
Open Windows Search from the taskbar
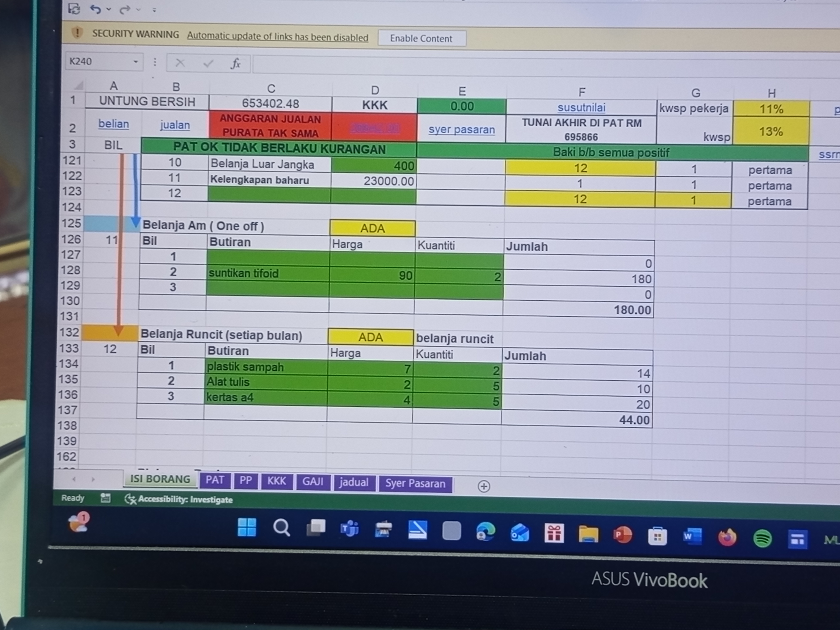tap(281, 528)
